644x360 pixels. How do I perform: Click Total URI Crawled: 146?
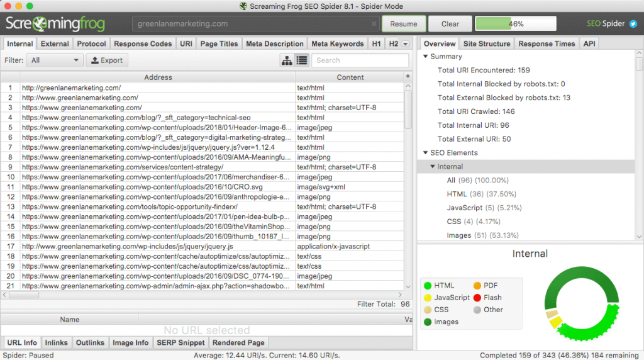pyautogui.click(x=476, y=111)
